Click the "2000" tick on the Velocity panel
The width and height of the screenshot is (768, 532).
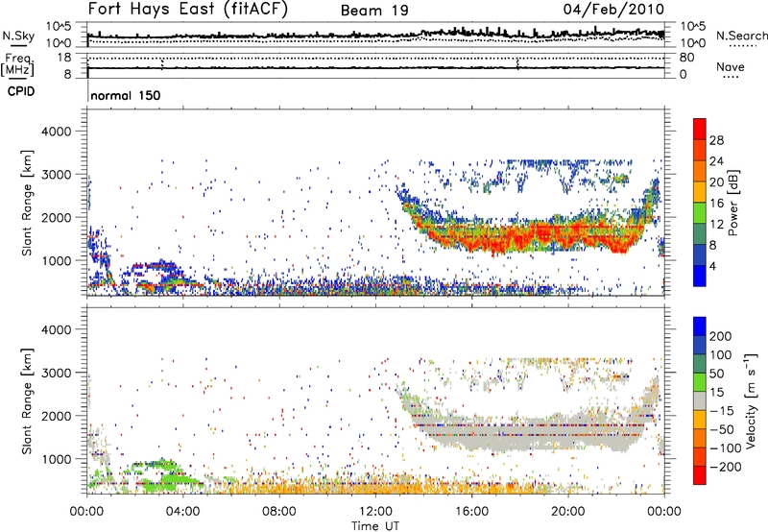57,416
